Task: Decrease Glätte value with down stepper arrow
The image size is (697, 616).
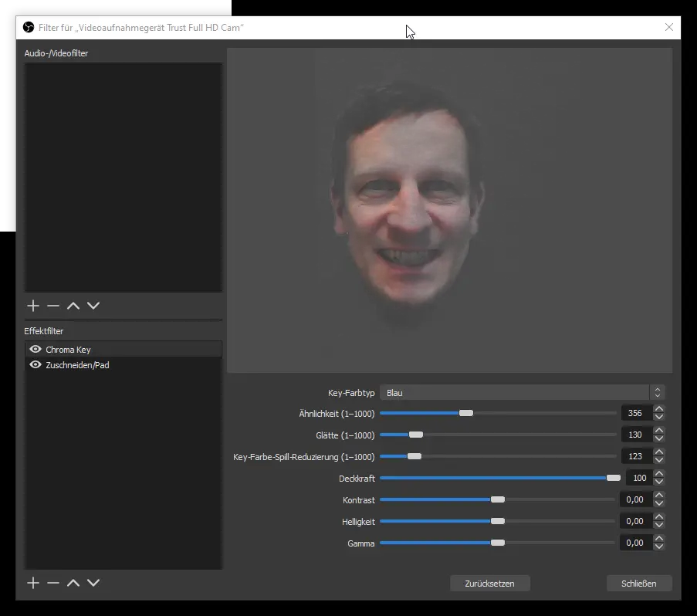Action: pos(658,438)
